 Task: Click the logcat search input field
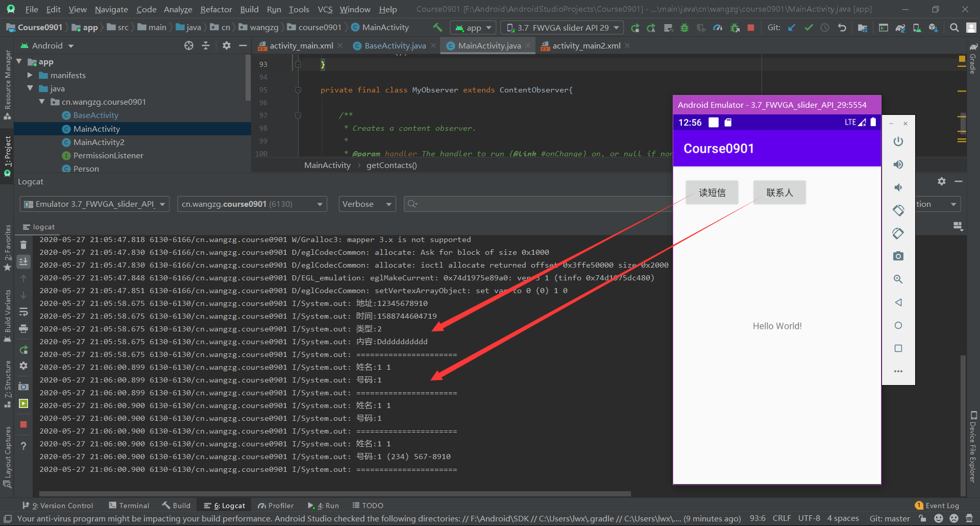[x=538, y=204]
